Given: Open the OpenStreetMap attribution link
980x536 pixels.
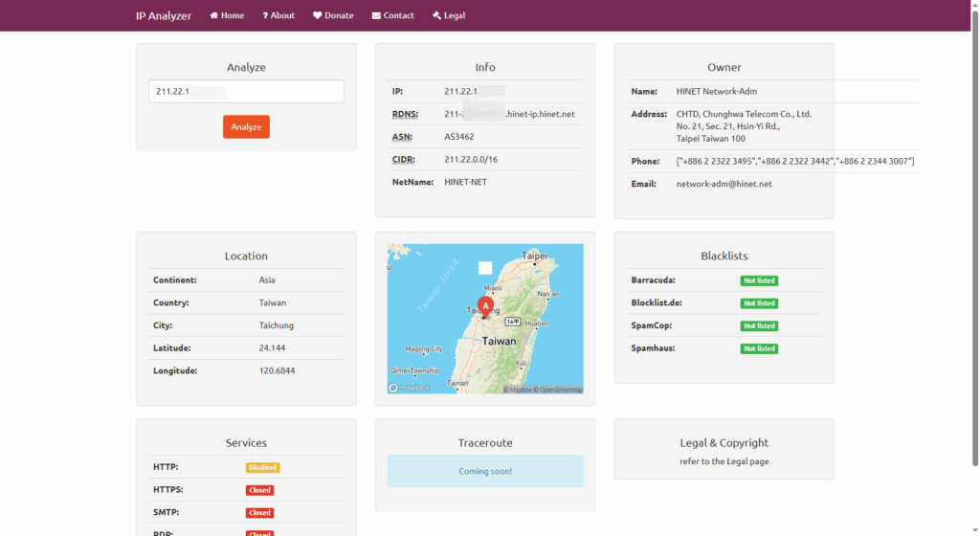Looking at the screenshot, I should point(560,390).
